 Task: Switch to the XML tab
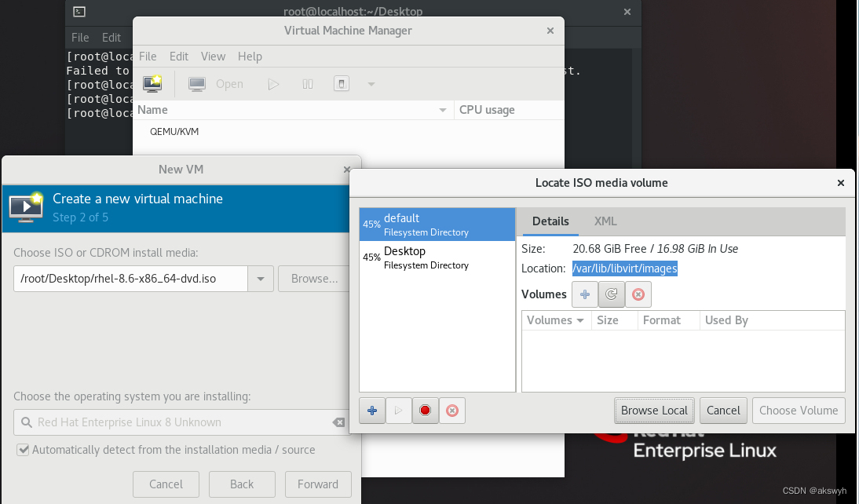pos(605,221)
